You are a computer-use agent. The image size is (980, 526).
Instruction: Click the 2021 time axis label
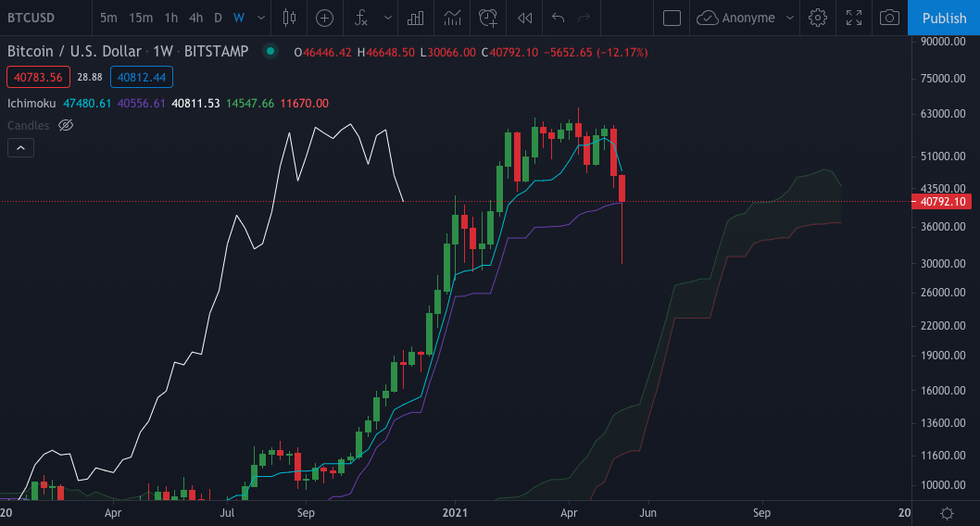point(455,513)
